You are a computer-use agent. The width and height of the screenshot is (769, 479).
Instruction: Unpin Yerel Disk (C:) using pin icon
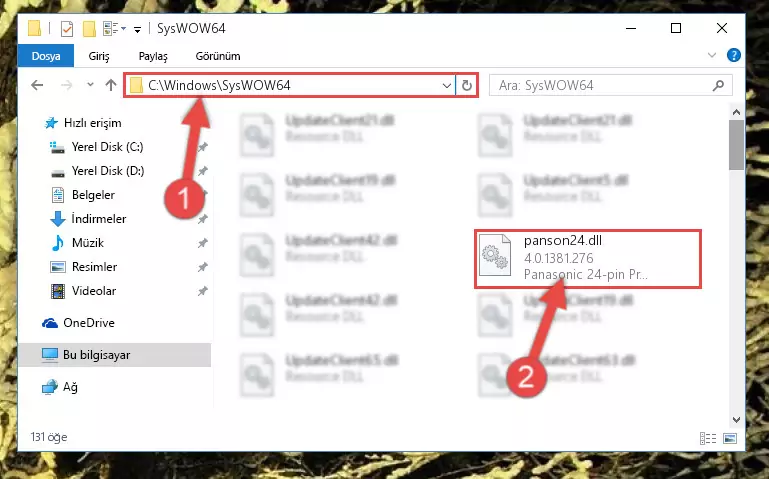(203, 147)
